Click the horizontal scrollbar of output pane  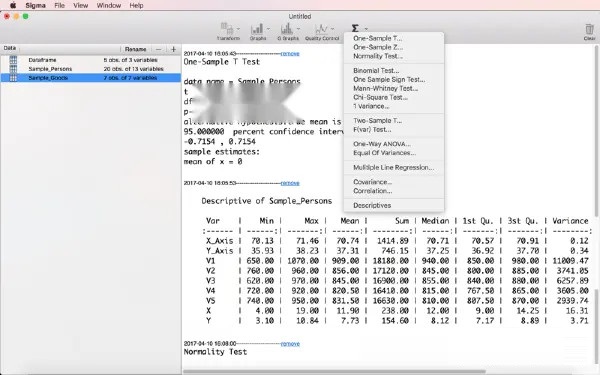pos(334,372)
